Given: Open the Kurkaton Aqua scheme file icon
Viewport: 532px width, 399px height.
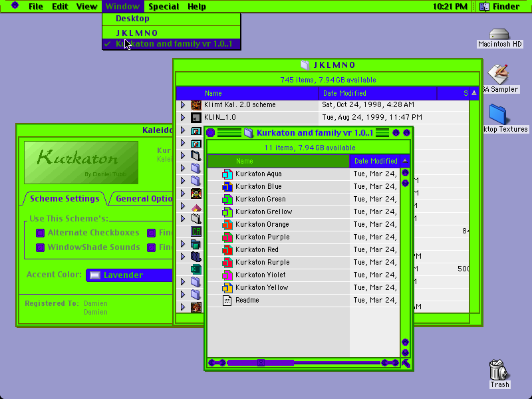Looking at the screenshot, I should tap(227, 174).
